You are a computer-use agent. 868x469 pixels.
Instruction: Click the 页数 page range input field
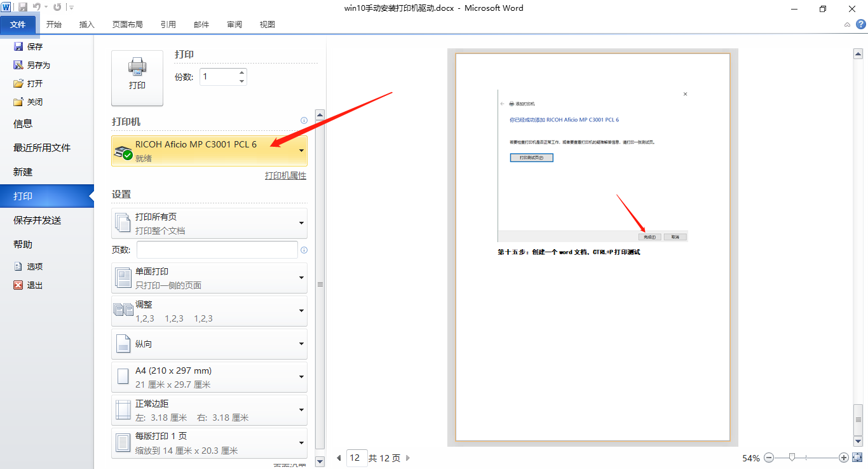tap(217, 250)
